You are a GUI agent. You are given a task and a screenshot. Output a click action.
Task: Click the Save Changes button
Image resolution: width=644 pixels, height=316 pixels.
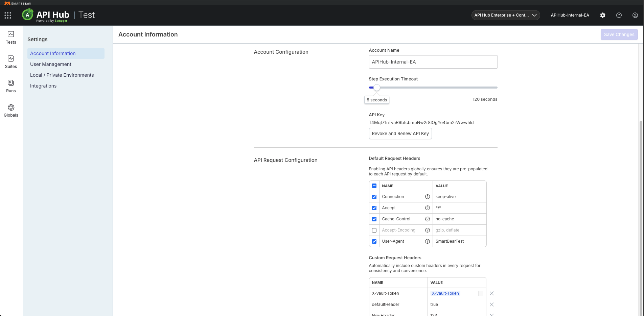coord(619,34)
